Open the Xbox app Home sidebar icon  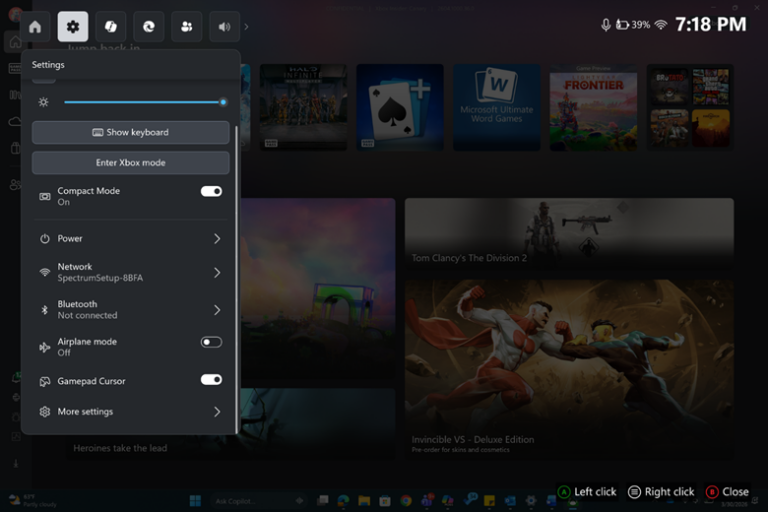click(15, 42)
